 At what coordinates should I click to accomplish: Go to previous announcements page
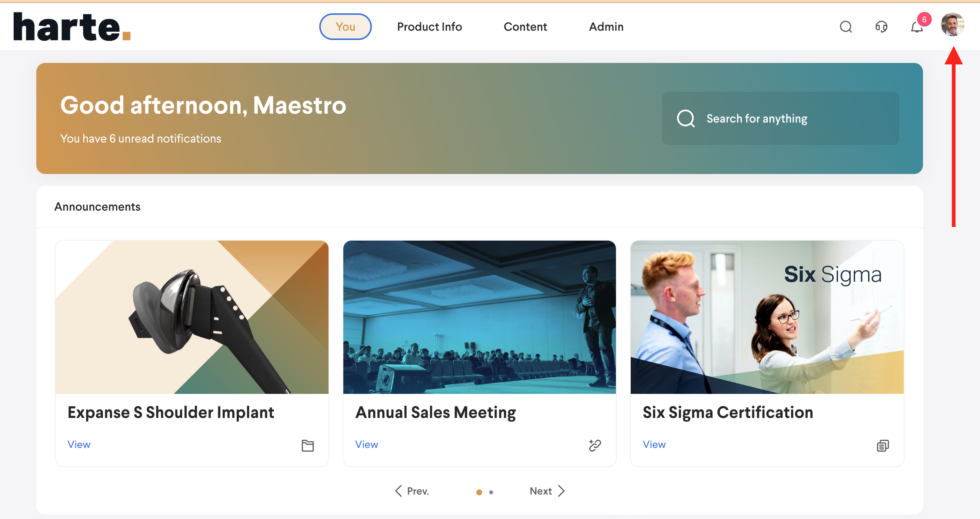click(412, 491)
